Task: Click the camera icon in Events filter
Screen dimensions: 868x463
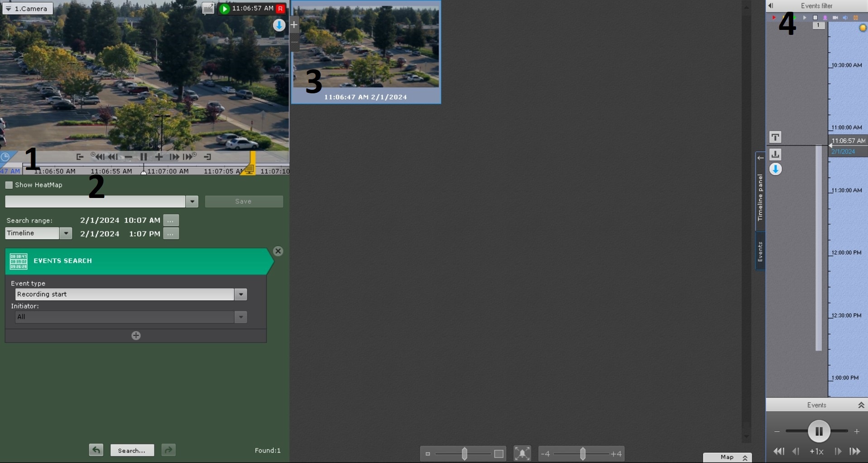Action: coord(835,18)
